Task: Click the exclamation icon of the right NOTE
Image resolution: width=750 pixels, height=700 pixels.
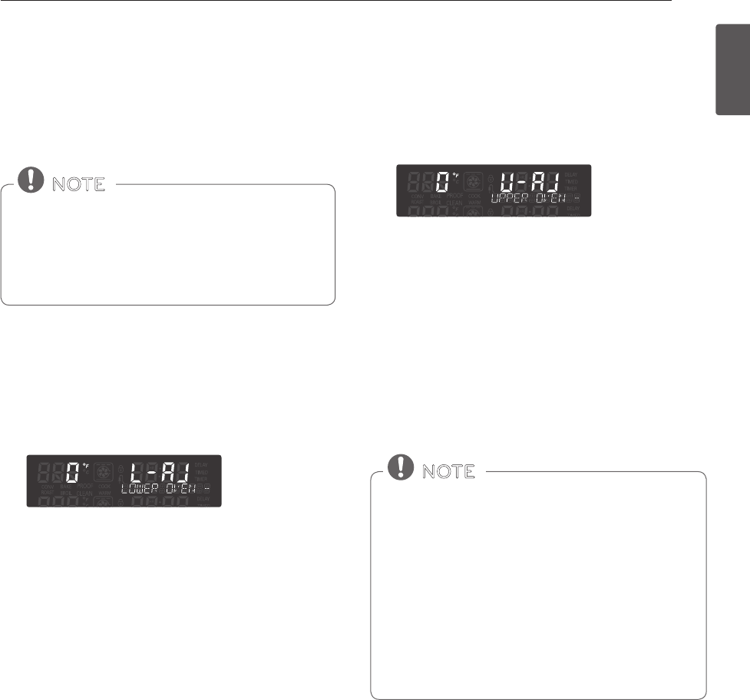Action: pos(402,467)
